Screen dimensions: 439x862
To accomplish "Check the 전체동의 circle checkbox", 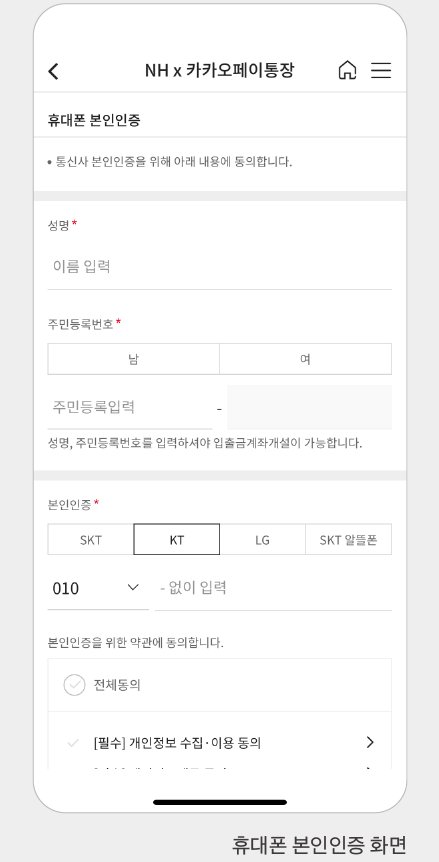I will pyautogui.click(x=74, y=685).
